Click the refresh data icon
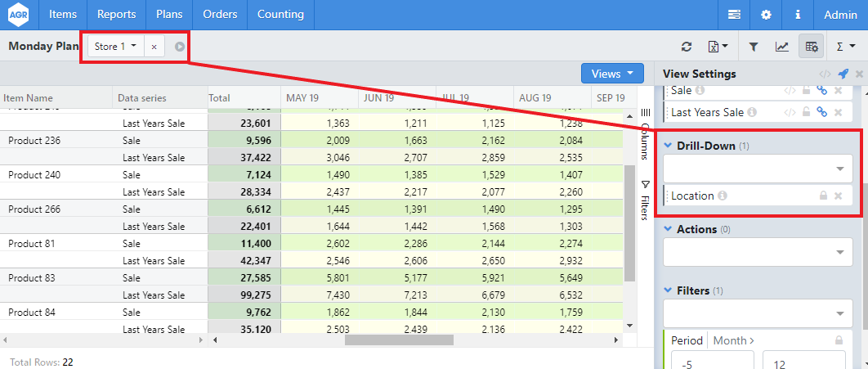868x369 pixels. (x=687, y=47)
